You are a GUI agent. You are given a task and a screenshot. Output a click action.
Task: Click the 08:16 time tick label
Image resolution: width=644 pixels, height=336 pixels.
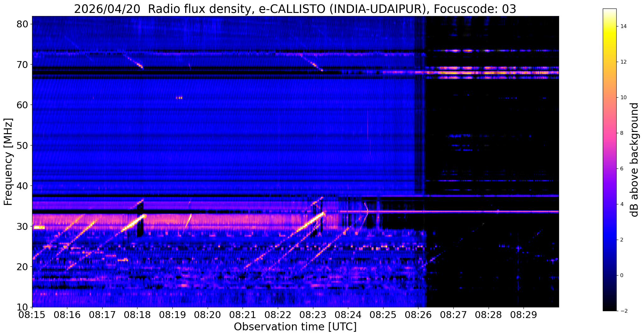[67, 315]
